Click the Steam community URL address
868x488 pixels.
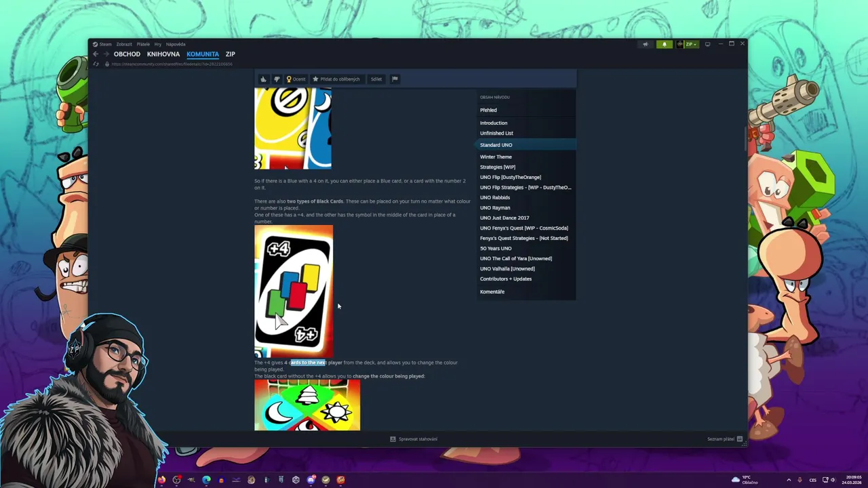(x=172, y=64)
